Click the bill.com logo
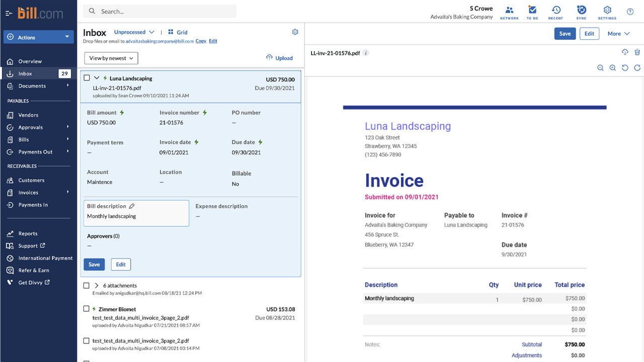This screenshot has width=644, height=362. coord(40,13)
